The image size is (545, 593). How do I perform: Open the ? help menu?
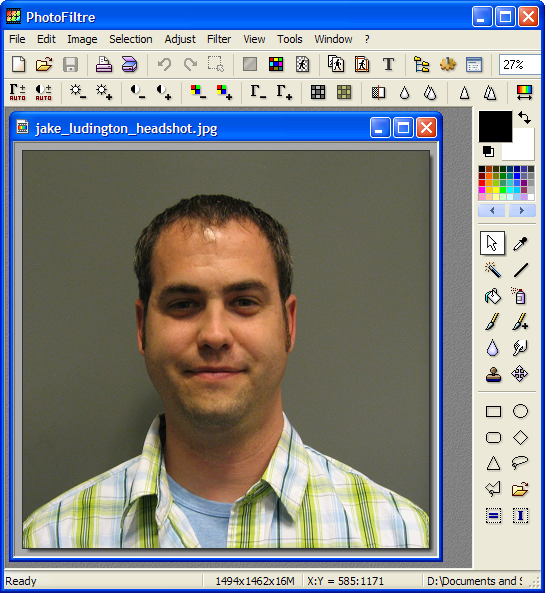click(367, 39)
